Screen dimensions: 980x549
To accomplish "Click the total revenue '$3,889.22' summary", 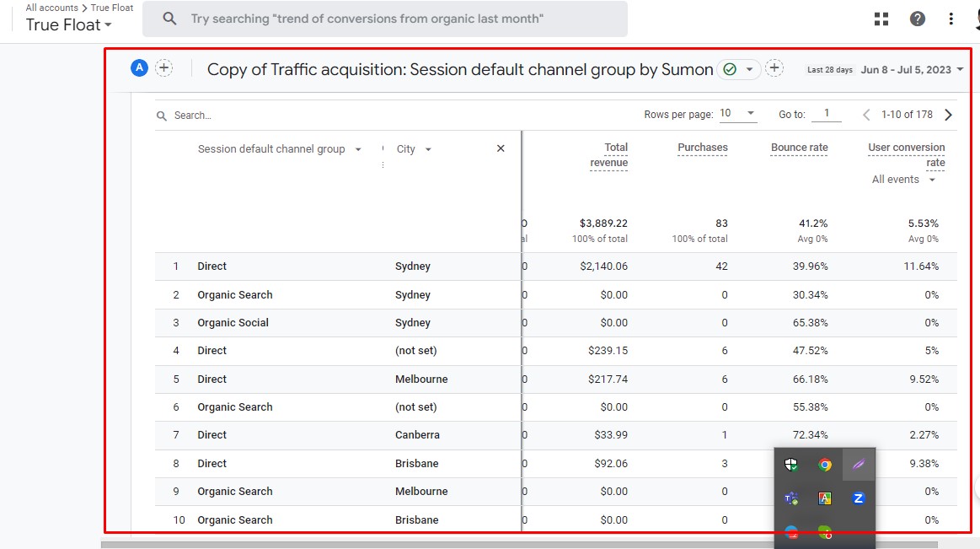I will tap(603, 223).
